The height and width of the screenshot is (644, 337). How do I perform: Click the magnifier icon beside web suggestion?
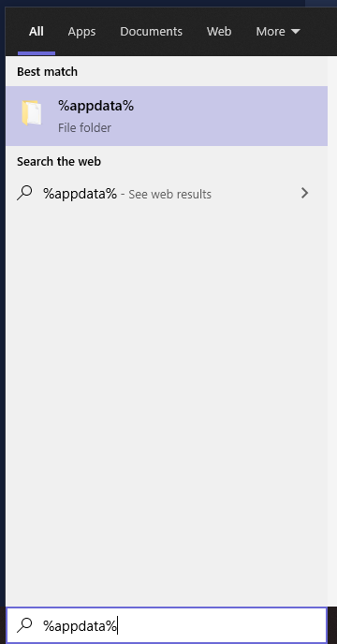24,193
